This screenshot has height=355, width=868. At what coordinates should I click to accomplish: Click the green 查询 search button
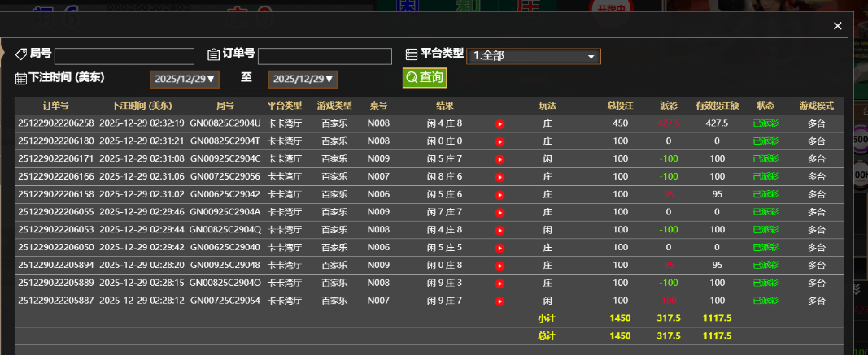point(425,77)
